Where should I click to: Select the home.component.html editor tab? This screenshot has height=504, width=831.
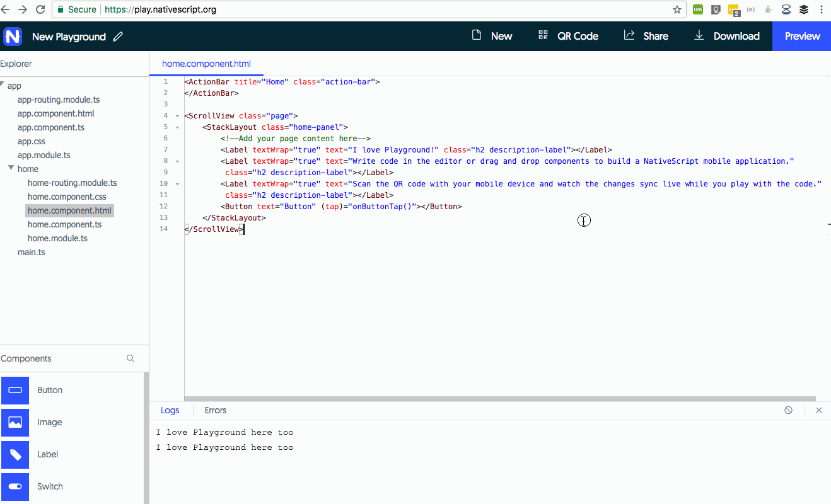click(x=206, y=64)
